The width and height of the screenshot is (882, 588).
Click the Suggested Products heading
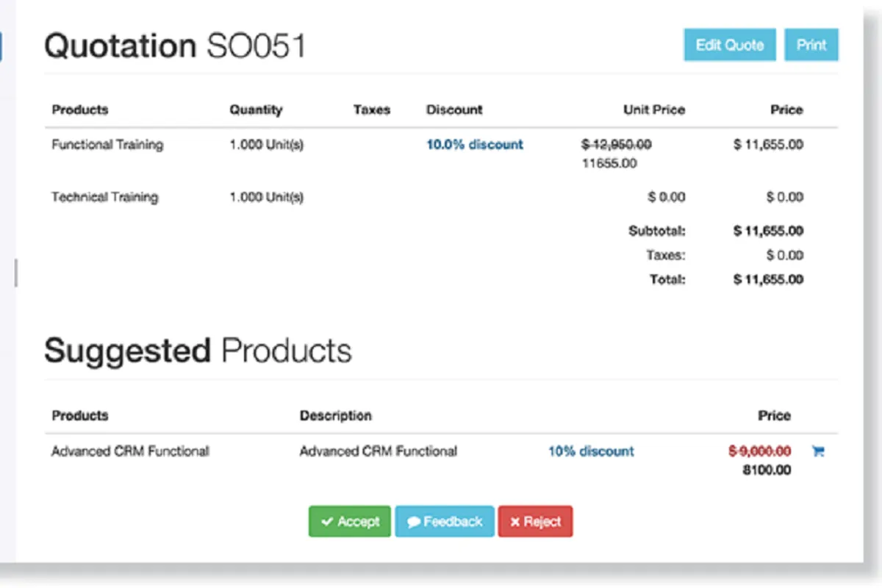(198, 351)
